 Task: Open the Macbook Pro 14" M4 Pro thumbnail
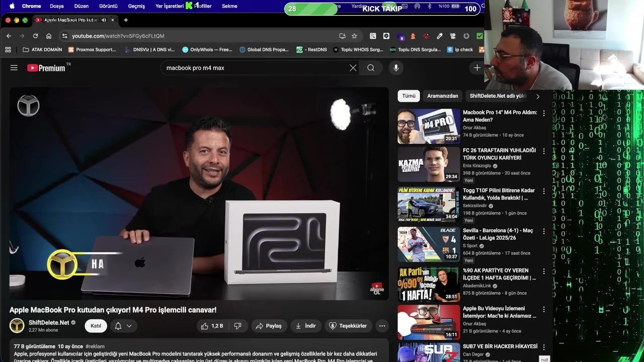point(429,127)
